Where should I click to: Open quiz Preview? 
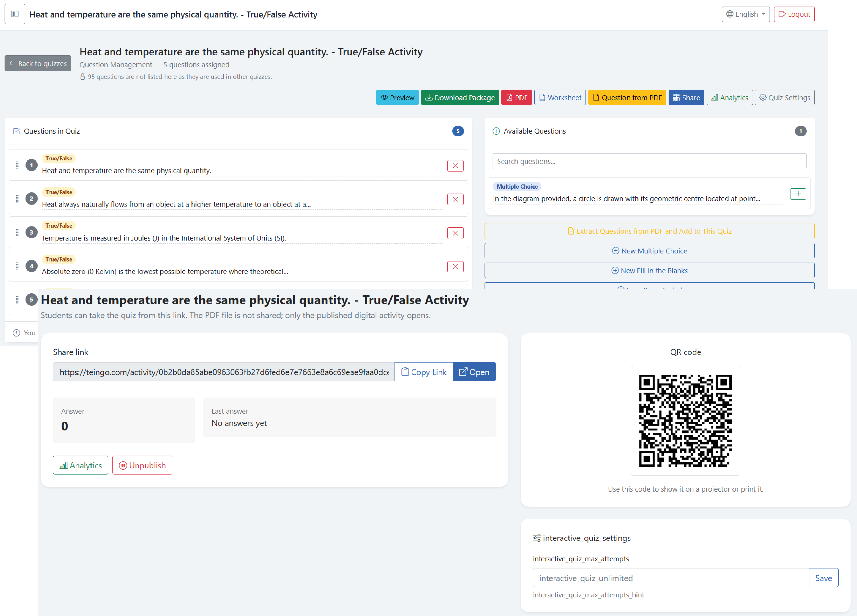click(397, 97)
